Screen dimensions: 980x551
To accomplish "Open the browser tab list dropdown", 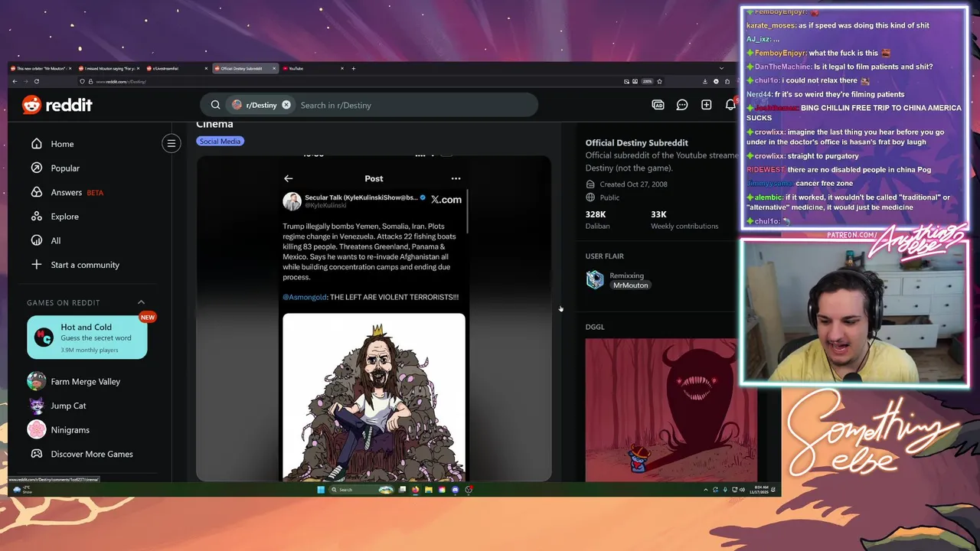I will point(721,68).
